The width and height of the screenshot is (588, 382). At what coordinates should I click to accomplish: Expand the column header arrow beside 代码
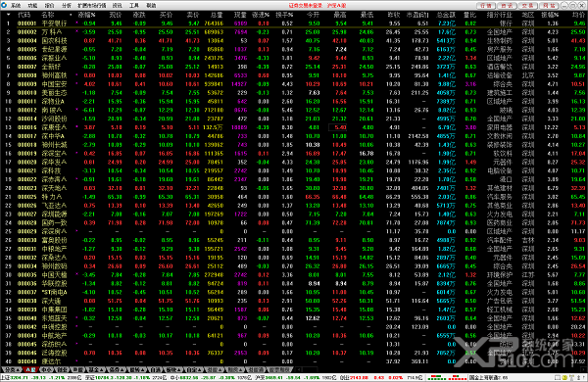point(8,15)
